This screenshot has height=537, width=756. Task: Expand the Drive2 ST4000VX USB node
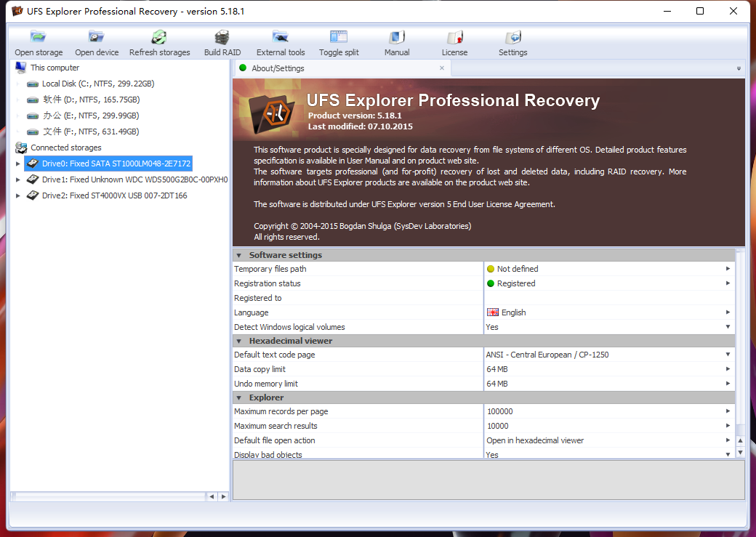point(18,195)
